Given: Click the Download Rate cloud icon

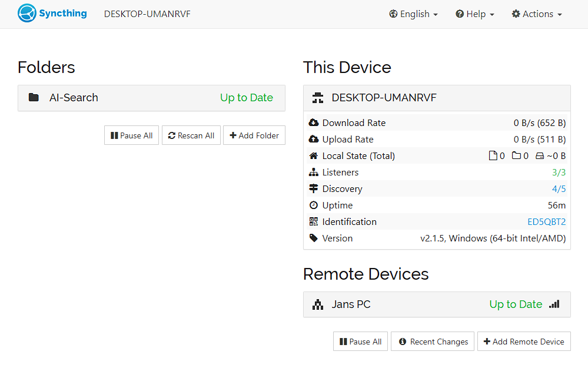Looking at the screenshot, I should pyautogui.click(x=314, y=122).
